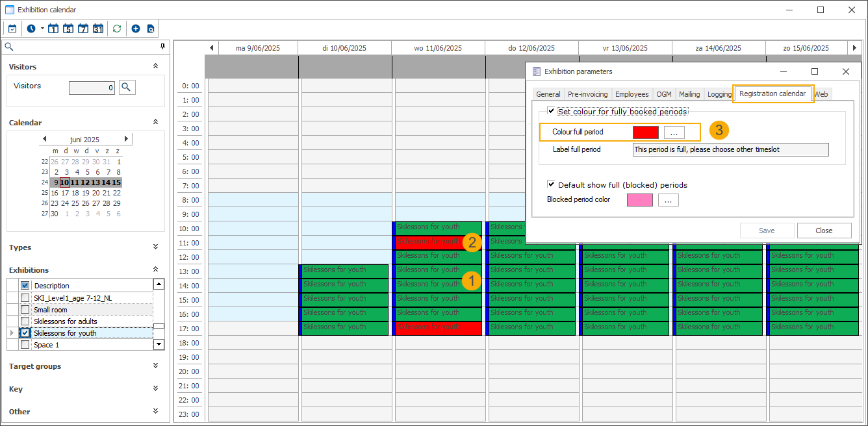Expand the Target groups section
868x426 pixels.
pos(155,366)
